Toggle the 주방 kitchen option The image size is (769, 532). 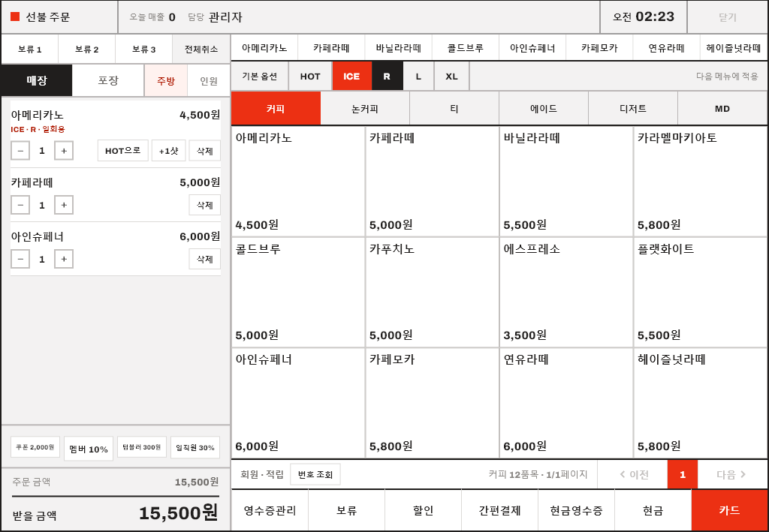click(166, 80)
